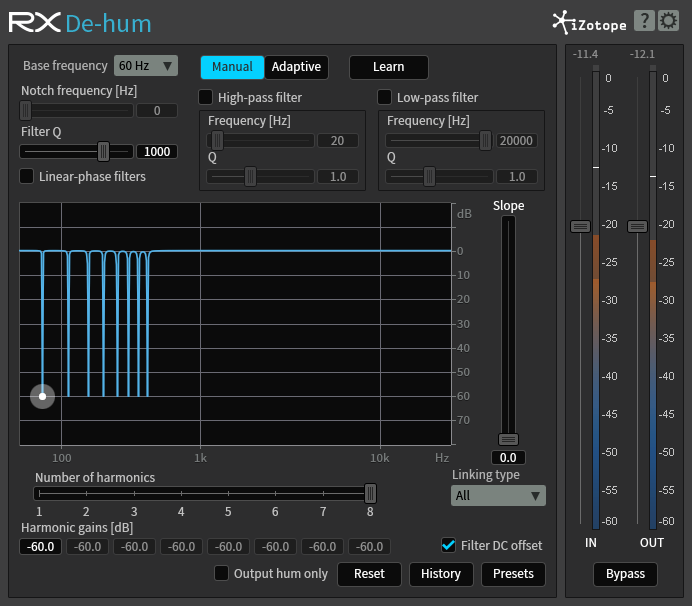Click the High-pass Frequency slider handle
Screen dimensions: 692x606
click(x=217, y=141)
